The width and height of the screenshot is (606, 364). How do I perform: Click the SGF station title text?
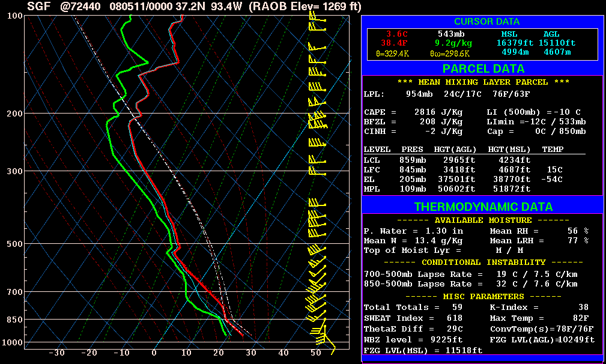[x=39, y=7]
